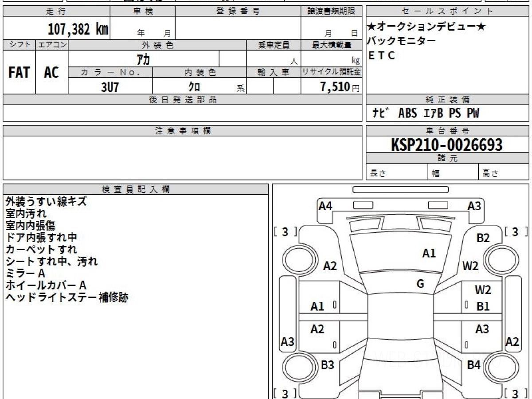Viewport: 532px width, 399px height.
Task: Click the A4 damage mark on diagram
Action: point(325,206)
